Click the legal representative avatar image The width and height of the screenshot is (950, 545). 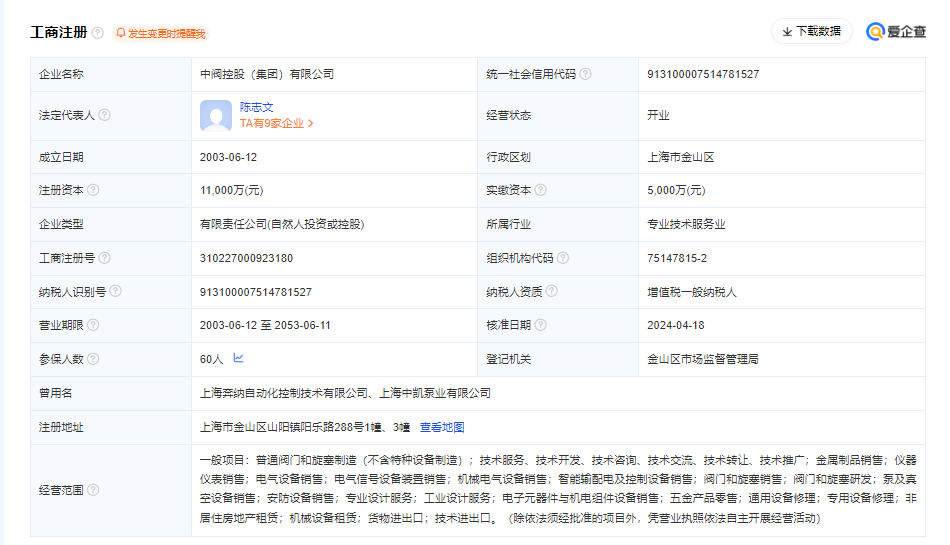[x=216, y=116]
